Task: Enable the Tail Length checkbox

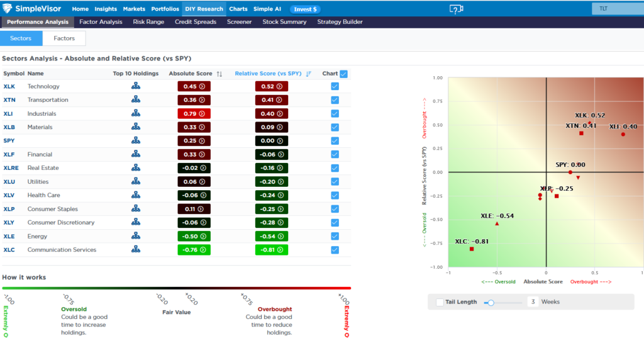Action: click(440, 302)
